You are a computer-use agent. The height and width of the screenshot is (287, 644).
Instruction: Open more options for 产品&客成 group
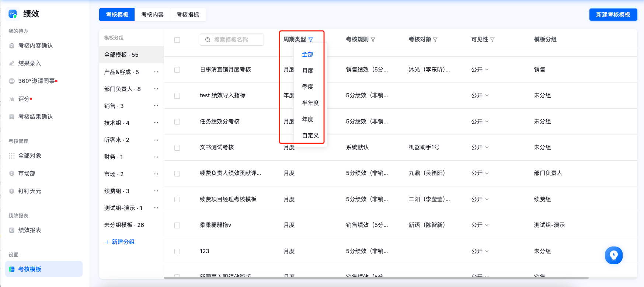point(156,72)
